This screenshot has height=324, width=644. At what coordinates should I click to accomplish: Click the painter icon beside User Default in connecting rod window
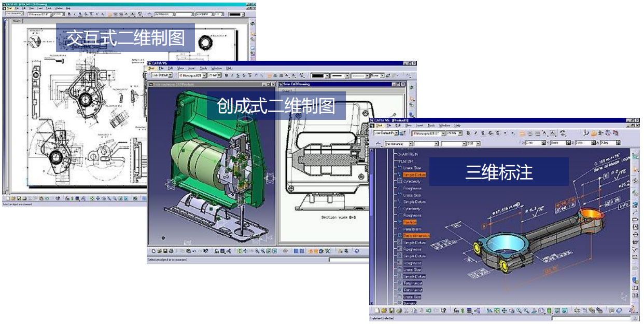click(x=403, y=133)
